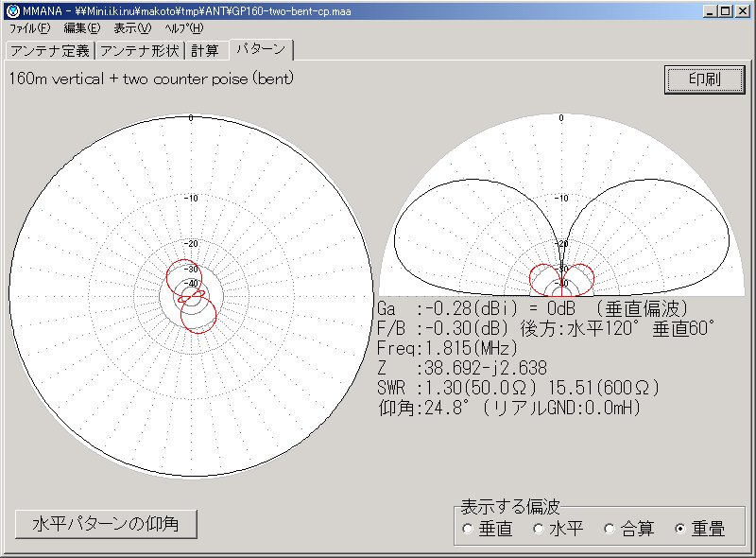Enable the 合算 polarization option
756x558 pixels.
point(610,530)
